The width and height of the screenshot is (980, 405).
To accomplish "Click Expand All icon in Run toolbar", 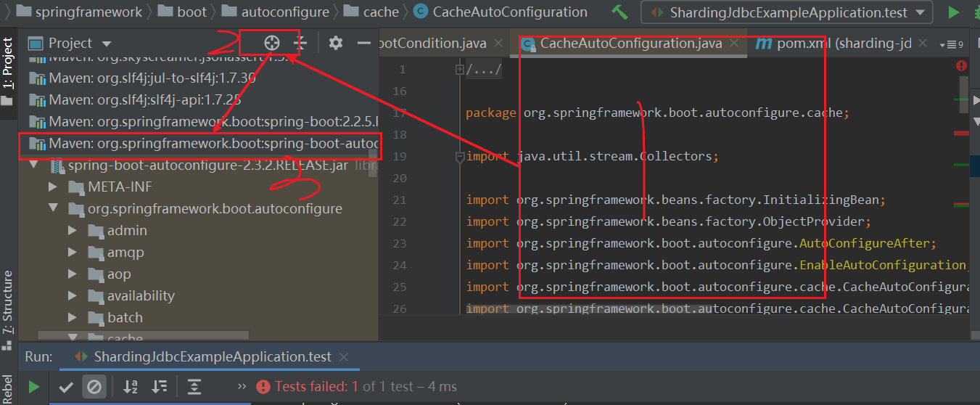I will click(194, 387).
